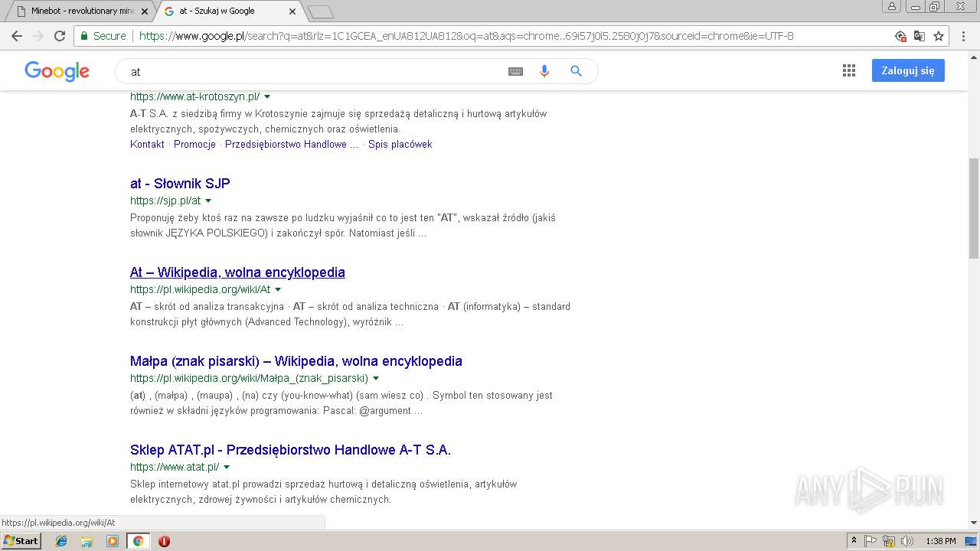Open the Windows Start menu
Viewport: 980px width, 551px height.
(21, 540)
